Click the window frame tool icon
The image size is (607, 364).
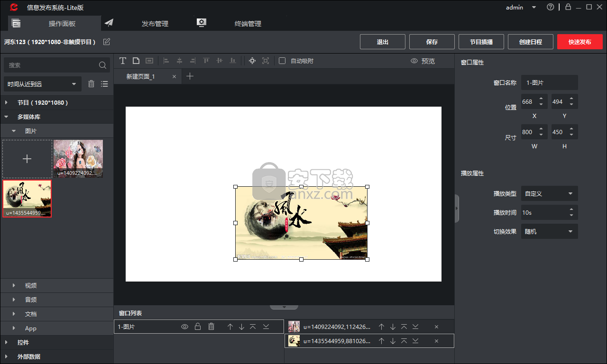(149, 61)
